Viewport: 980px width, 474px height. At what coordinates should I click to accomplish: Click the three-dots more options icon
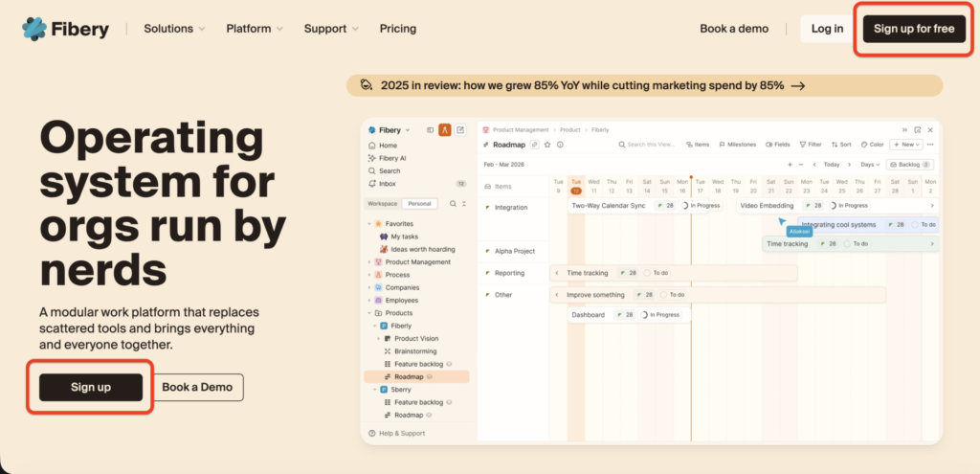point(930,145)
